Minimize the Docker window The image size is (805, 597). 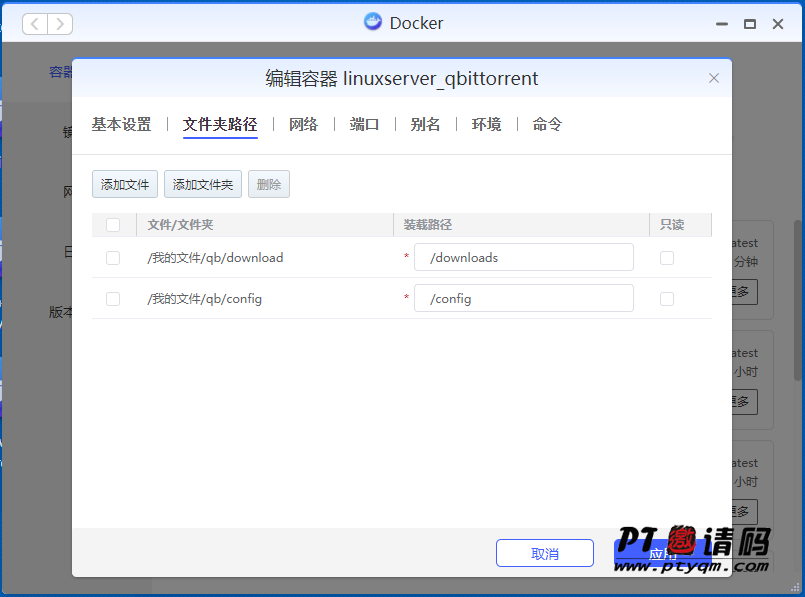722,24
